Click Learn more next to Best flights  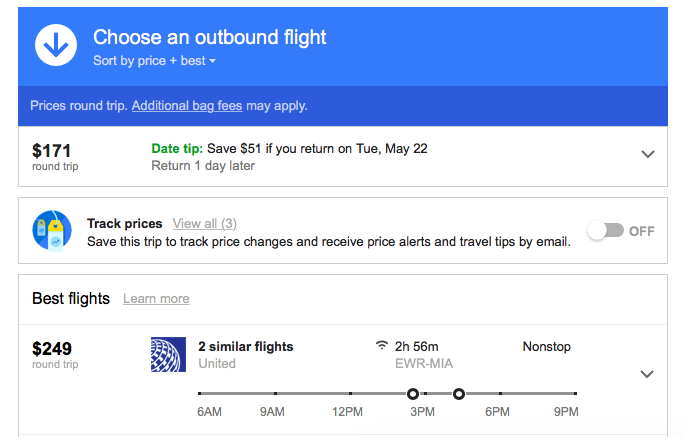(156, 299)
